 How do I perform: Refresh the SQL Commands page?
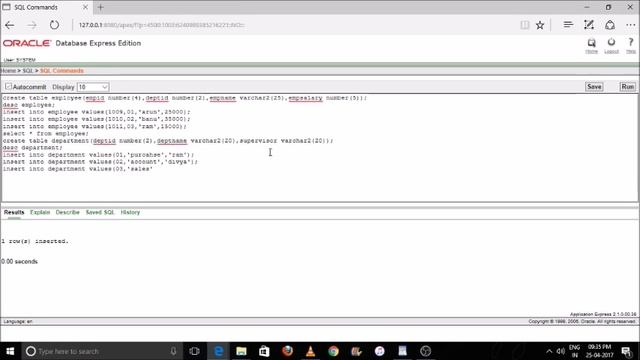tap(54, 25)
